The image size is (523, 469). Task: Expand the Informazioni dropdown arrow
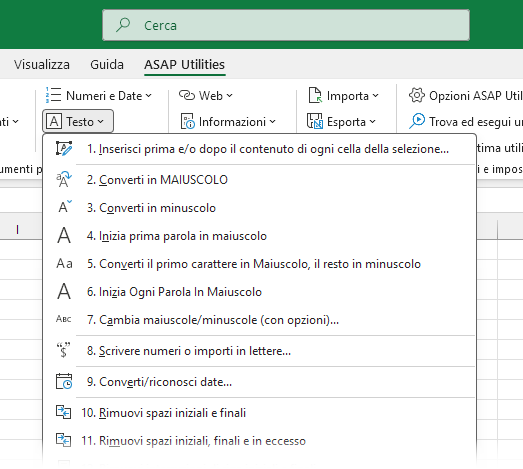coord(273,122)
